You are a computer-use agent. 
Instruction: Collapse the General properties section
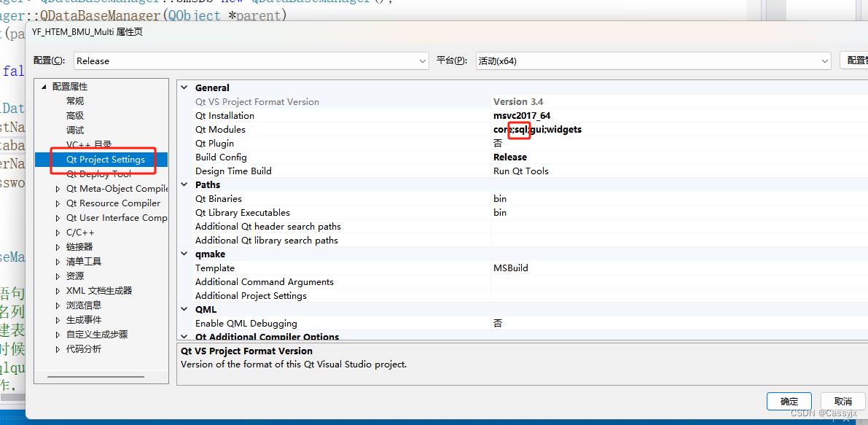pyautogui.click(x=184, y=87)
